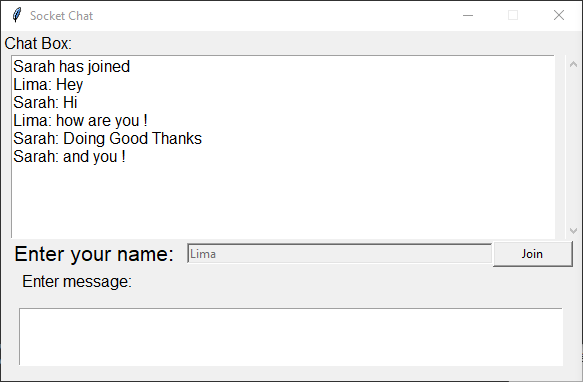Click the "Sarah has joined" chat line
The image size is (583, 382).
tap(71, 67)
